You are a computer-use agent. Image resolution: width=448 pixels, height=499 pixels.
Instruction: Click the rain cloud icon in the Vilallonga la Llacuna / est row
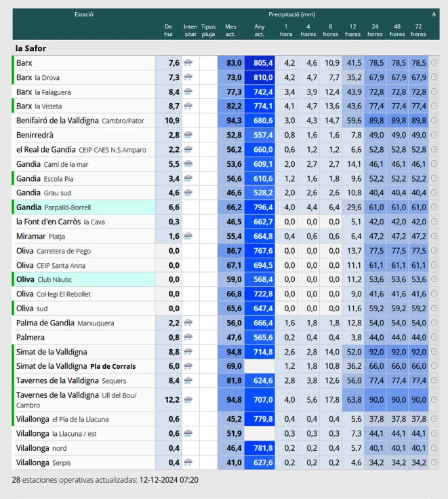[x=188, y=433]
